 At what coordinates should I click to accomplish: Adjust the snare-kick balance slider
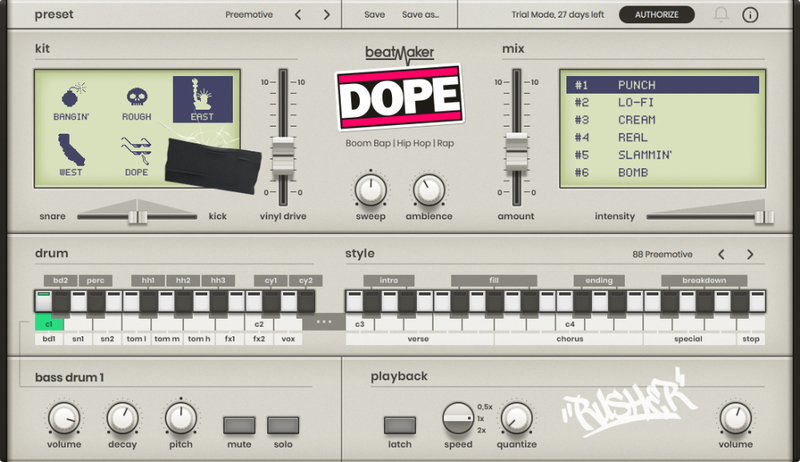pos(137,217)
